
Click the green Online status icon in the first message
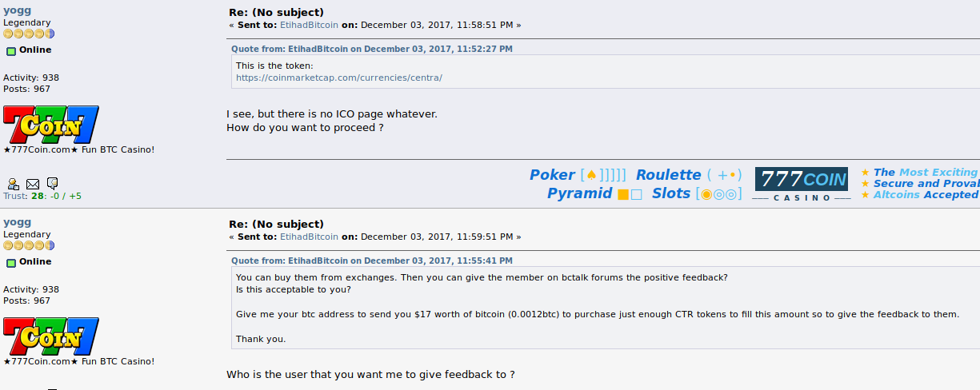(11, 50)
